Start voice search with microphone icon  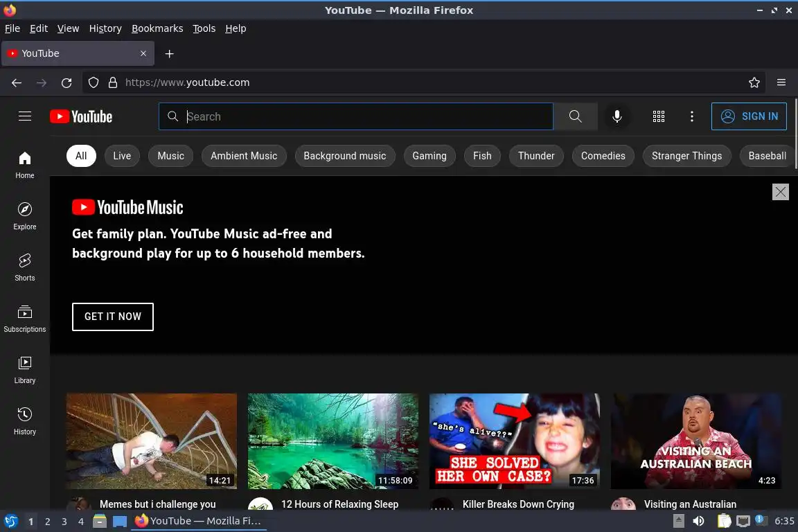pos(617,116)
